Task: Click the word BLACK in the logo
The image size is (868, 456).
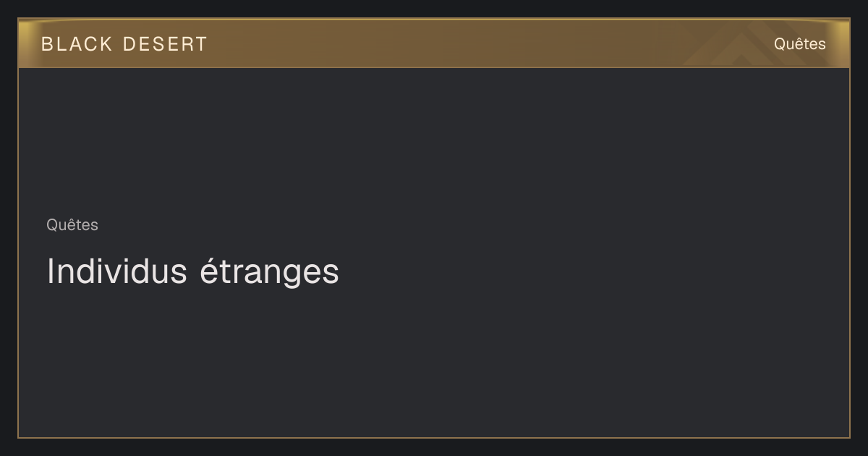Action: point(77,44)
